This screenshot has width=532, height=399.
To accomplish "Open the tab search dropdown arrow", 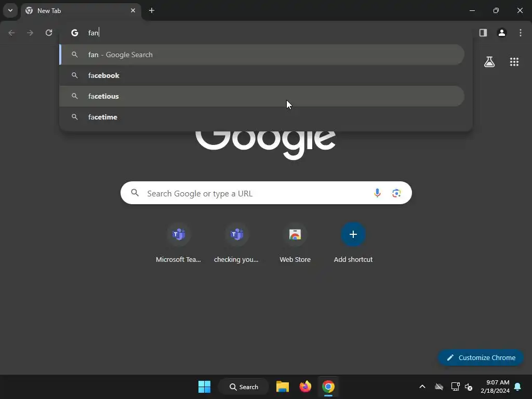I will [x=10, y=10].
